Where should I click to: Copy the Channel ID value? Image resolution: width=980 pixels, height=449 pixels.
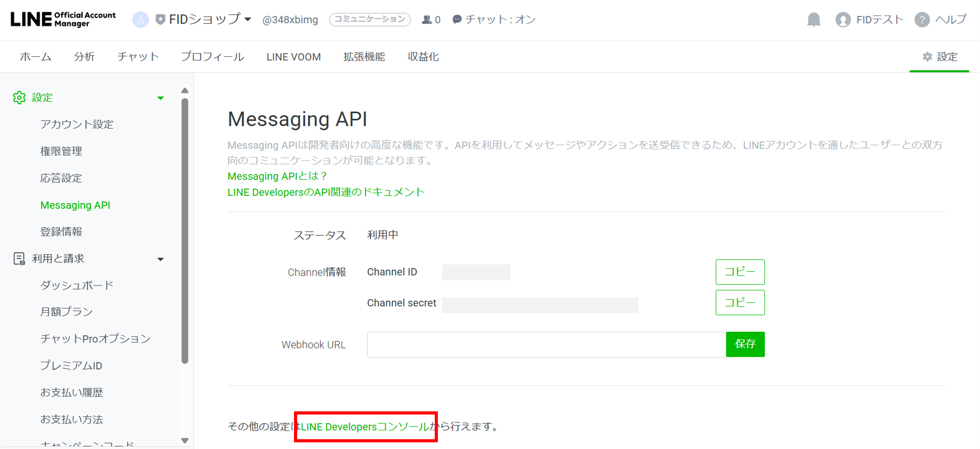click(x=739, y=272)
